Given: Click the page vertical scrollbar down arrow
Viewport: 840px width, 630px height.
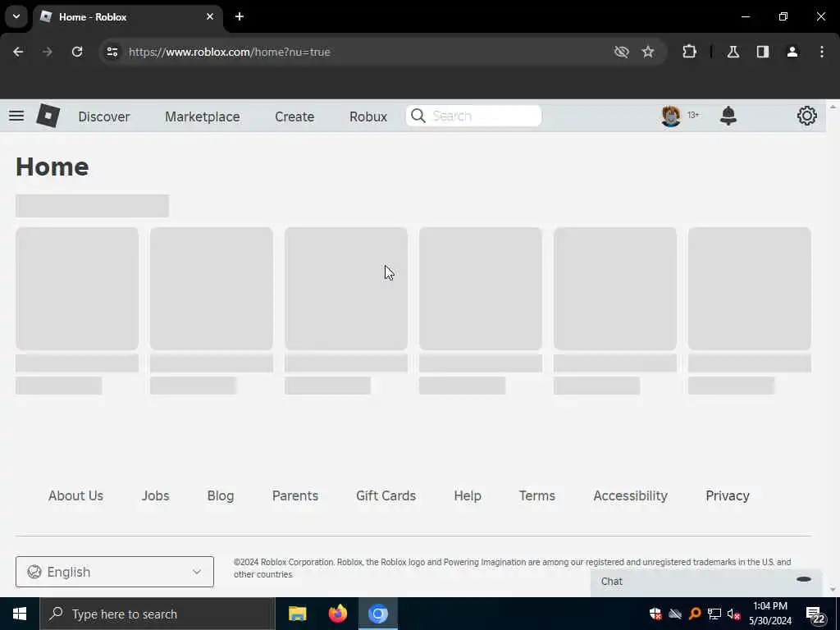Looking at the screenshot, I should (833, 590).
